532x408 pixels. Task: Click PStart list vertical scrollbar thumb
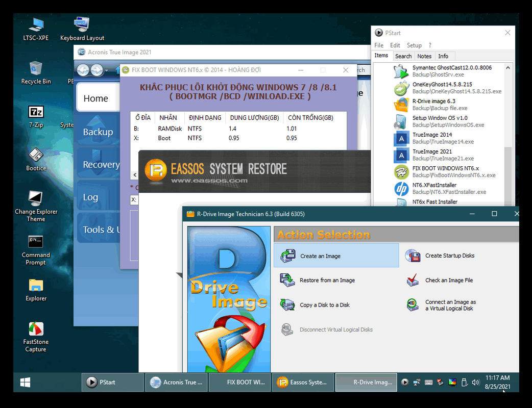[x=507, y=176]
